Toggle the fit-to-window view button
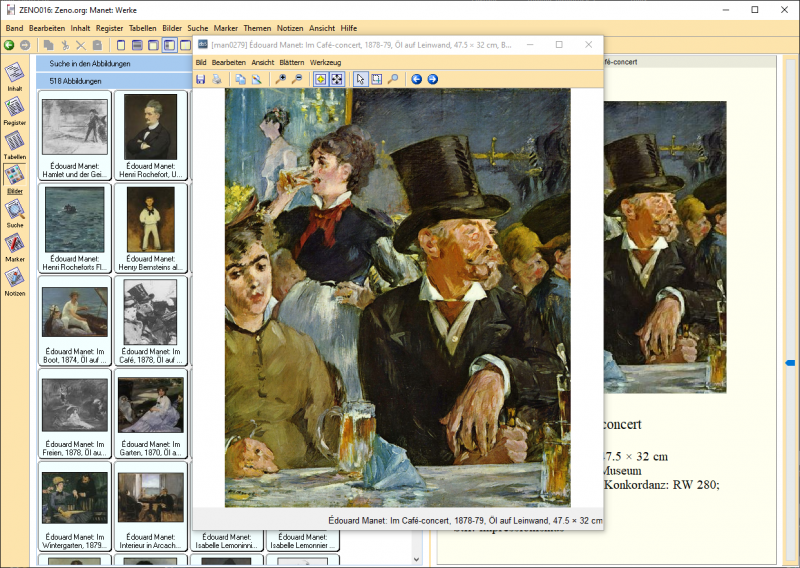This screenshot has width=800, height=568. pyautogui.click(x=337, y=79)
